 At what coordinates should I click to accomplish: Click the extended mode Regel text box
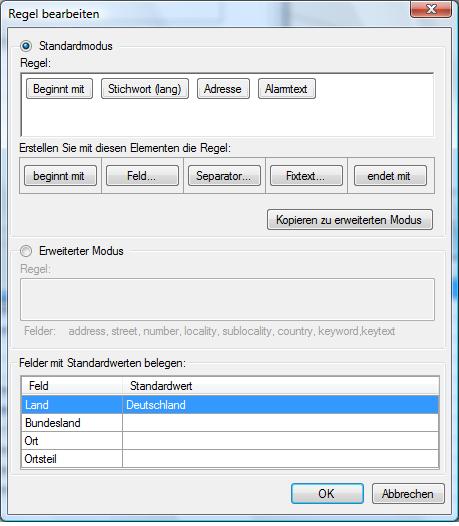point(227,299)
